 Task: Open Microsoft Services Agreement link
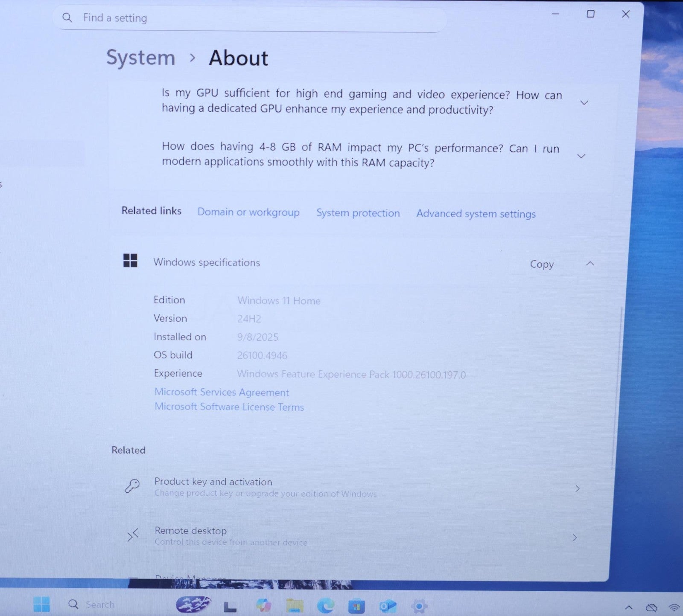point(222,392)
